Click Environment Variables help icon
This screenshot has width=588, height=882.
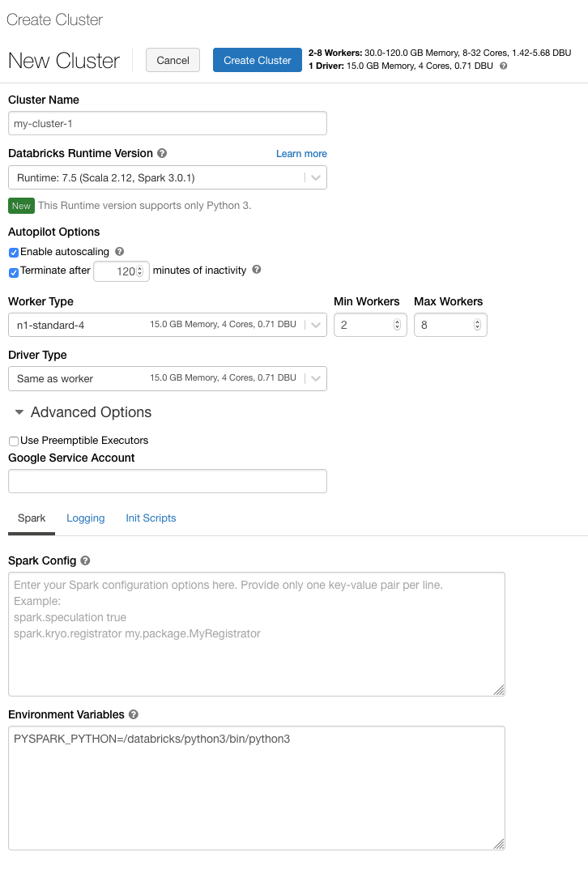coord(134,714)
